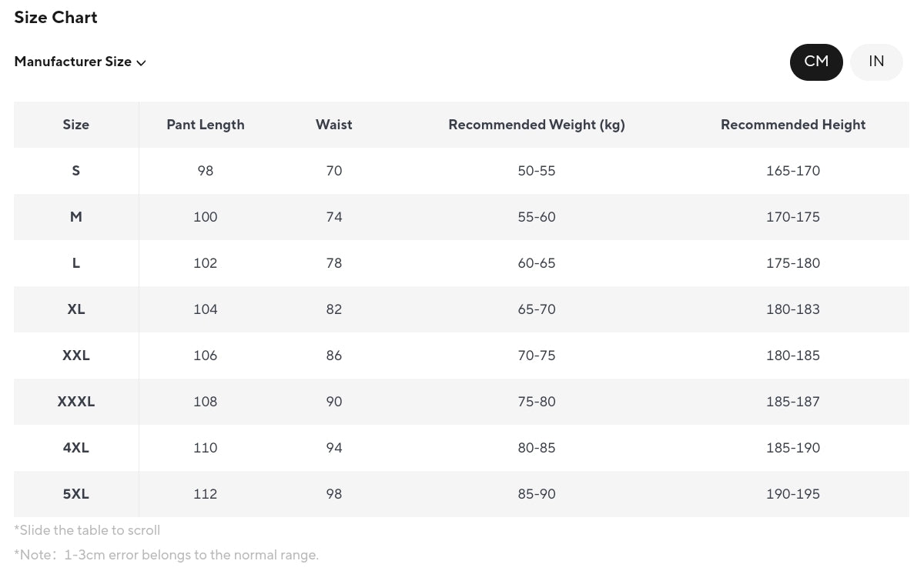This screenshot has height=571, width=924.
Task: Select the M size row label
Action: 76,217
